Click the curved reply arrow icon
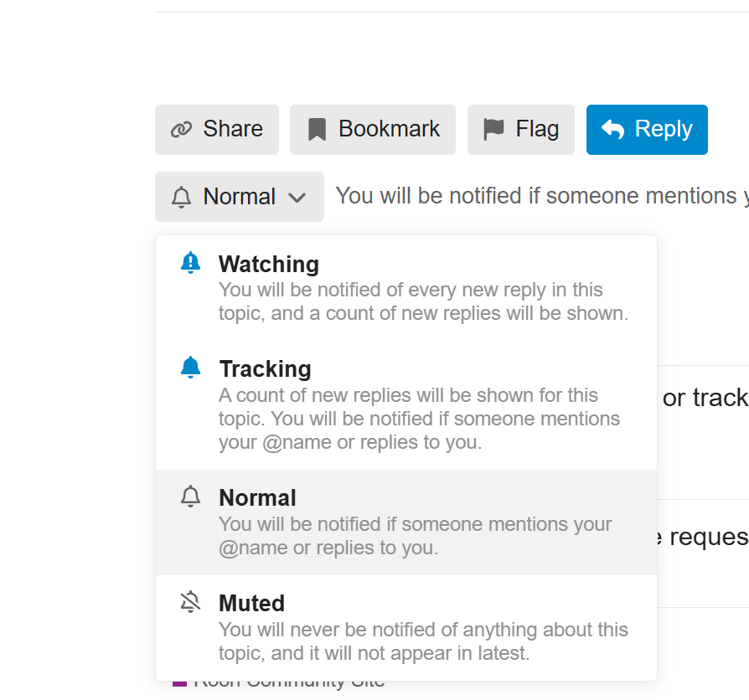 coord(613,130)
